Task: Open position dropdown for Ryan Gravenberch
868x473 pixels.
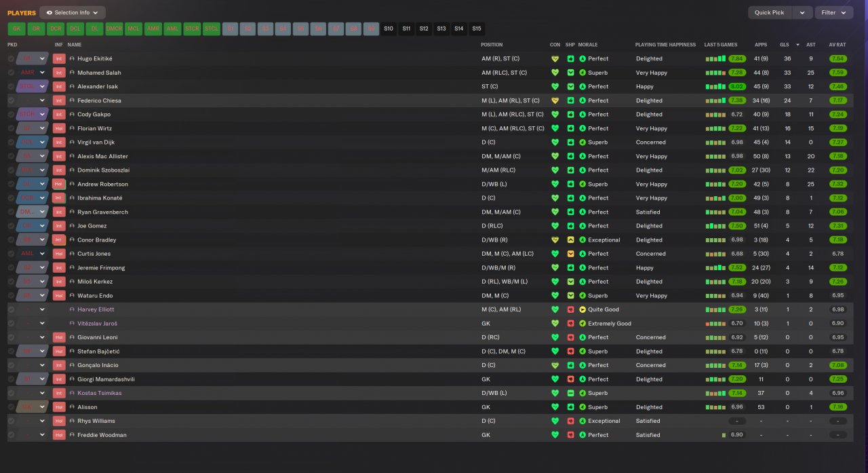Action: coord(42,212)
